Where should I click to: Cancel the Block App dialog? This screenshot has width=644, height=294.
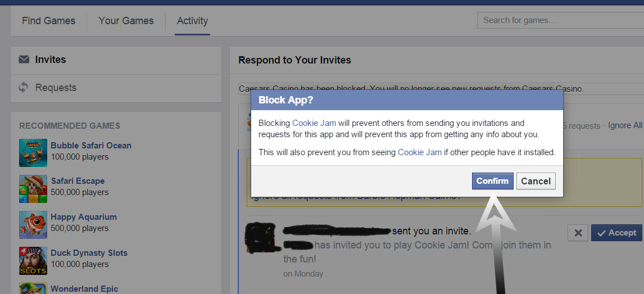pyautogui.click(x=536, y=181)
